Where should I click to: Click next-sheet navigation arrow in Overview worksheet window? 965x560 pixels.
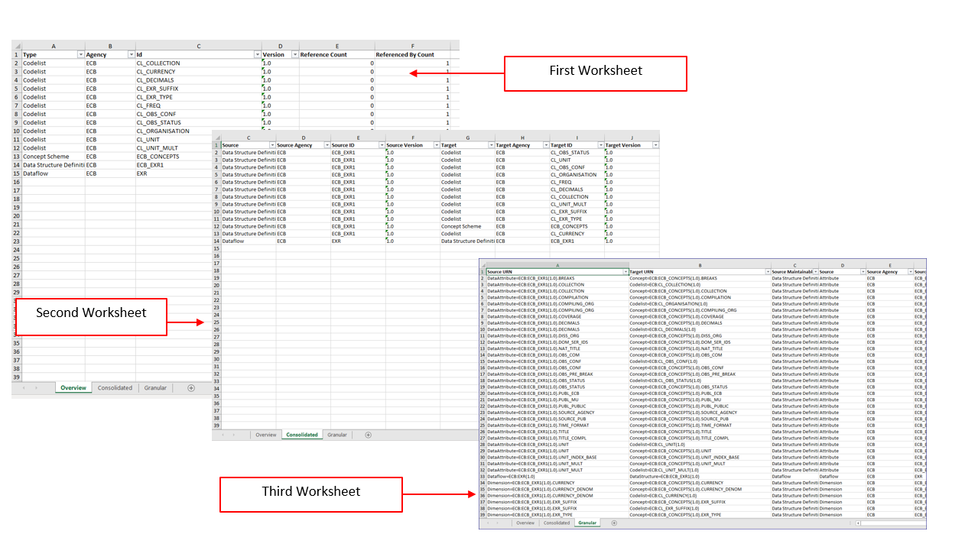[36, 388]
